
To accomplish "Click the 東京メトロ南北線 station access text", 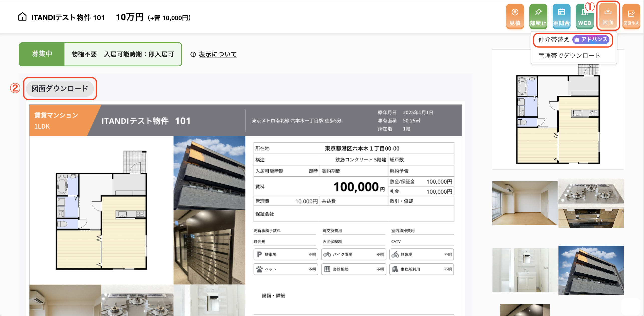I will tap(296, 121).
